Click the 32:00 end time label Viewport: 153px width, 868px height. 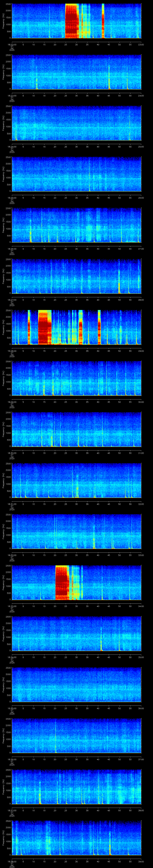(x=141, y=504)
